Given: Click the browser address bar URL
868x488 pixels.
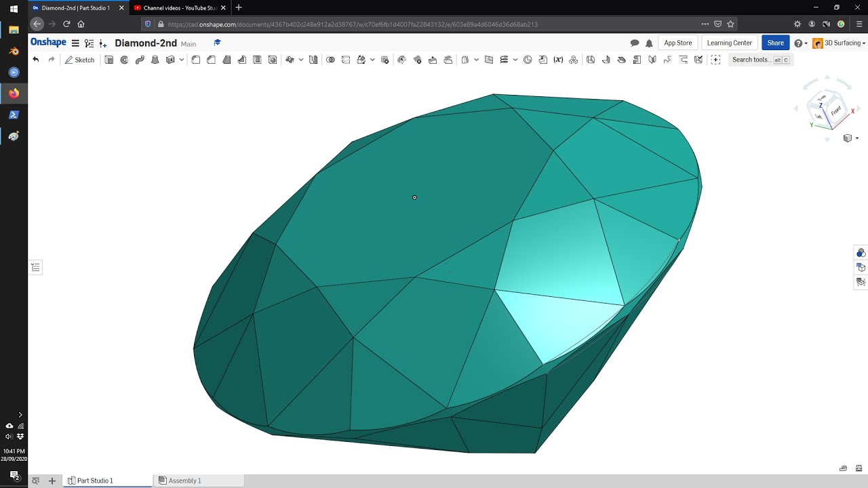Looking at the screenshot, I should (353, 24).
